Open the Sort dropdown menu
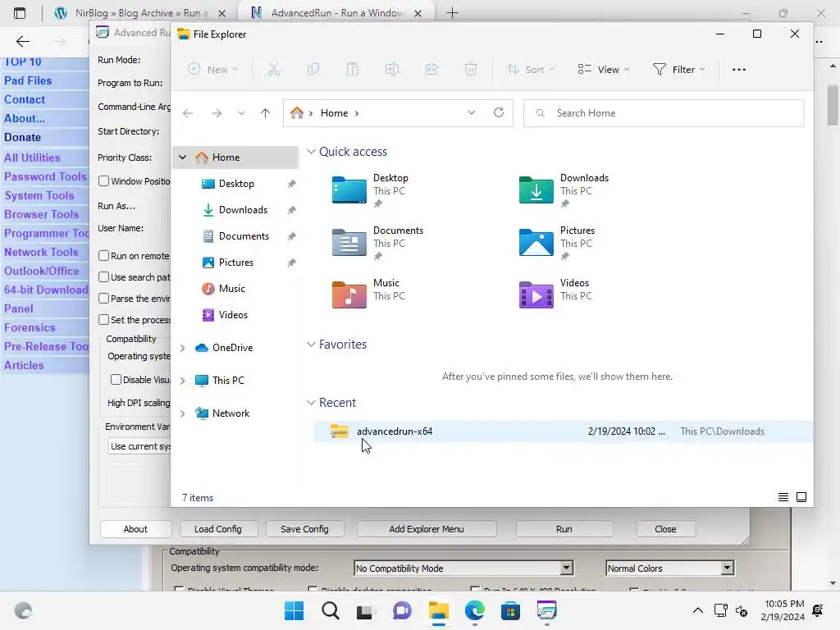 click(531, 69)
